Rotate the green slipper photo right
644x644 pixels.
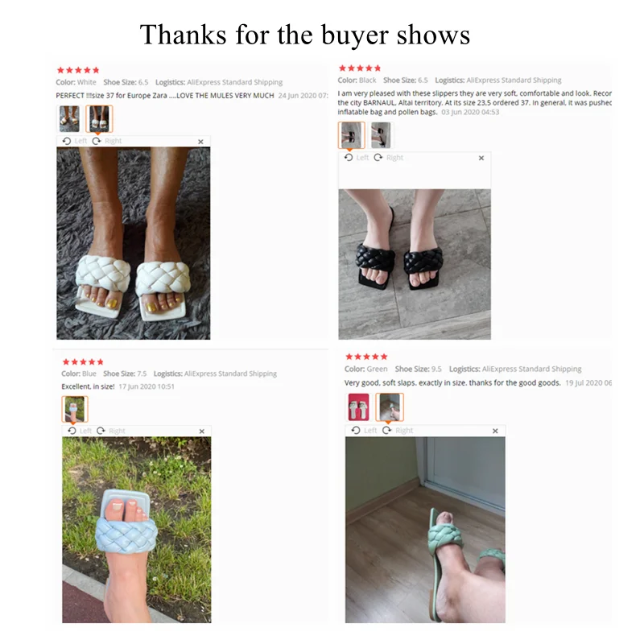pyautogui.click(x=398, y=431)
